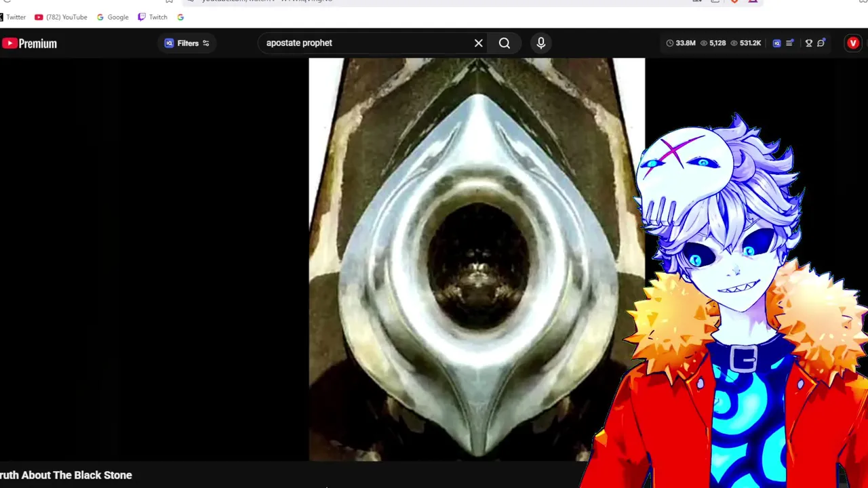Open the vidIQ blue square icon in stats bar
The image size is (868, 488).
point(777,43)
